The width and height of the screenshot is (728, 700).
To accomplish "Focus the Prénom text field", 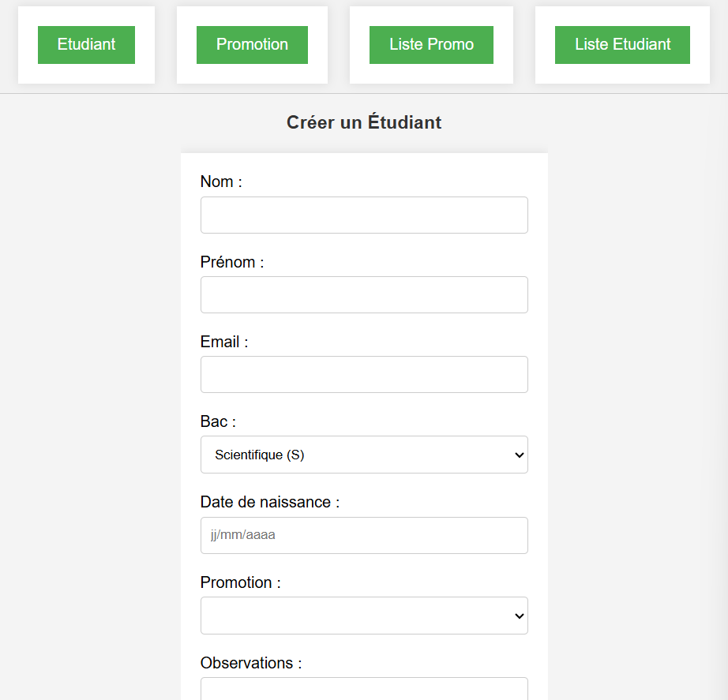I will click(365, 295).
